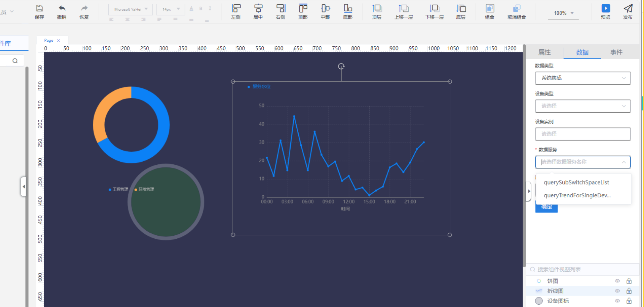Viewport: 644px width, 307px height.
Task: Open the Microsoft YaHei font dropdown
Action: tap(130, 9)
